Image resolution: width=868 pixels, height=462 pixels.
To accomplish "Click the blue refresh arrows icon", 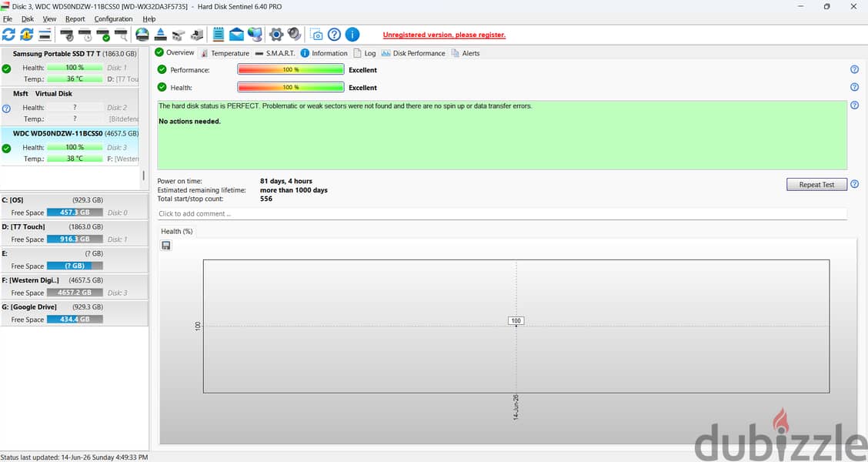I will tap(9, 35).
